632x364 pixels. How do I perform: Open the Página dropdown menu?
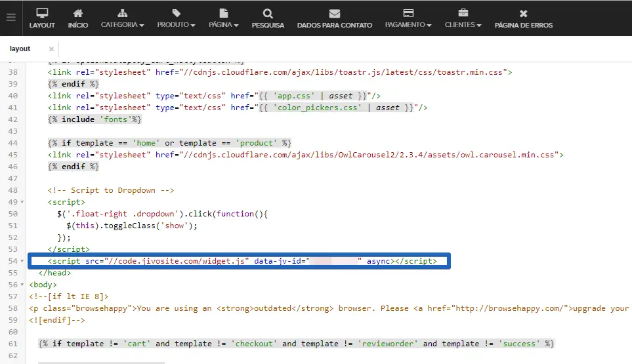(x=223, y=25)
